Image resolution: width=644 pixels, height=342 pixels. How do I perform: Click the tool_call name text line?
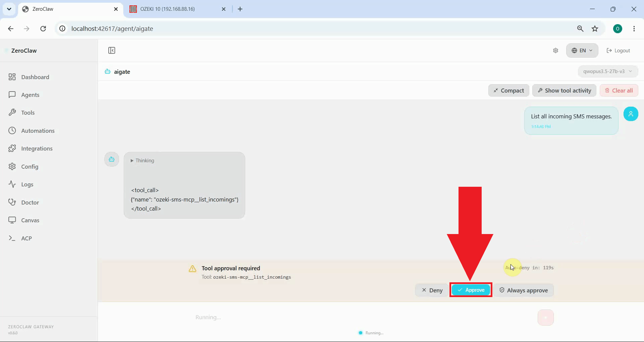point(184,199)
